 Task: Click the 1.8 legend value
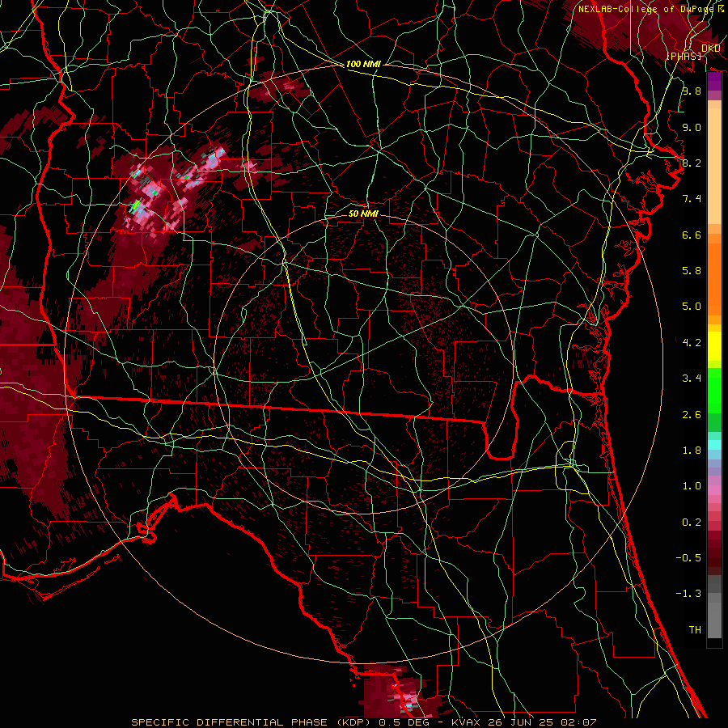coord(692,451)
